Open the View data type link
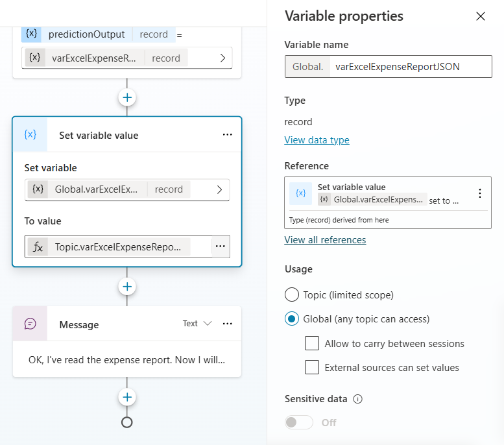This screenshot has height=445, width=504. coord(317,140)
